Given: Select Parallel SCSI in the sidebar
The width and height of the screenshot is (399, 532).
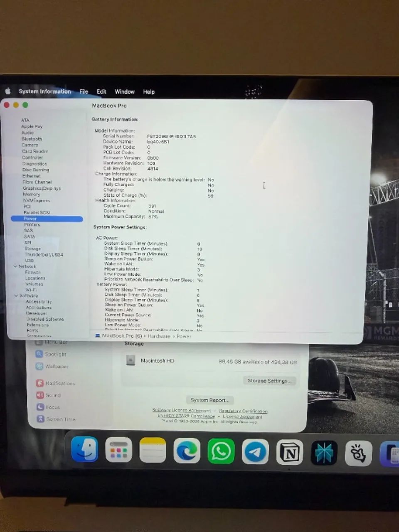Looking at the screenshot, I should [x=37, y=212].
